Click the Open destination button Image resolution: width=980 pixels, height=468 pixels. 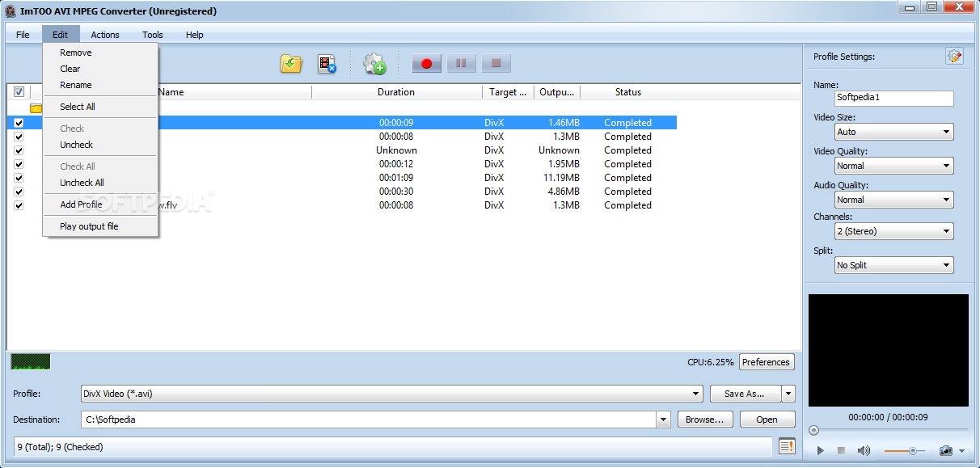coord(767,420)
